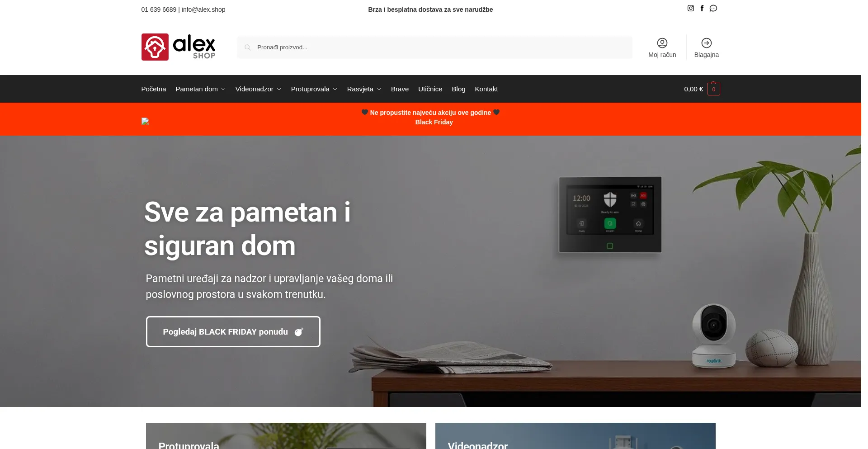The width and height of the screenshot is (868, 449).
Task: Open the shopping cart bag icon
Action: tap(713, 89)
